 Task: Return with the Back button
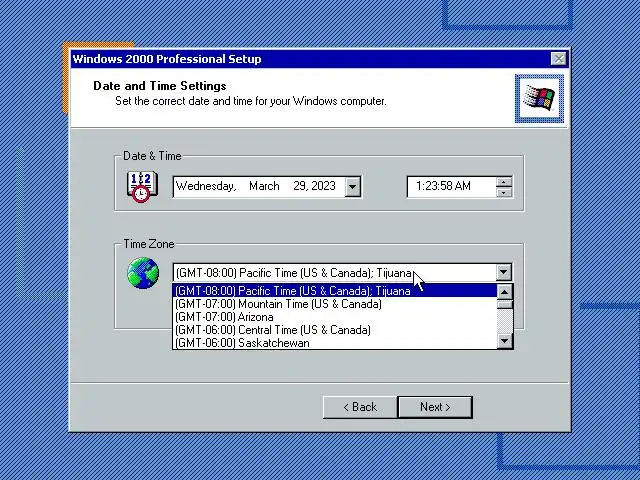(360, 407)
